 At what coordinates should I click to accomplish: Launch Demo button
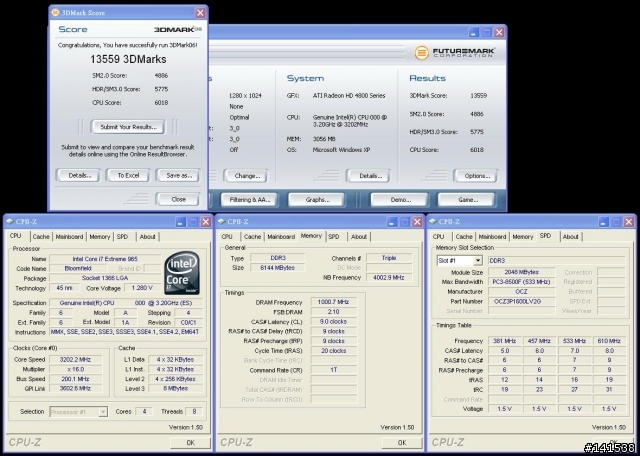click(400, 200)
